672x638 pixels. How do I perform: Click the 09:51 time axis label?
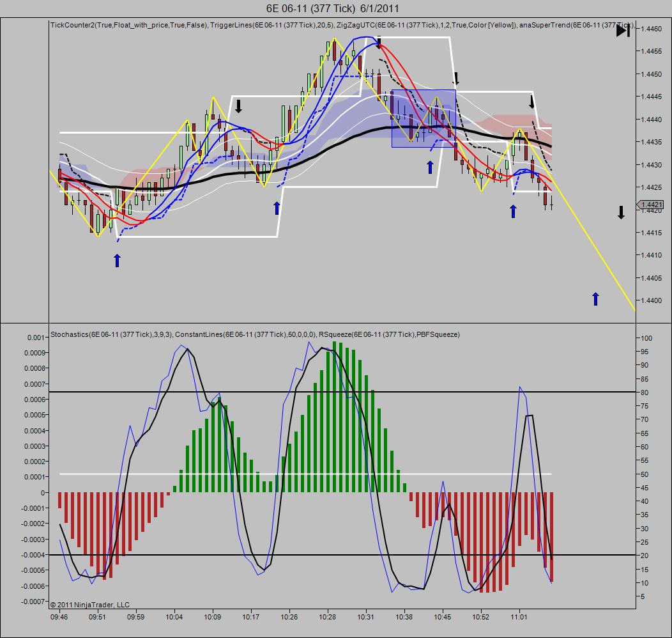(x=97, y=617)
